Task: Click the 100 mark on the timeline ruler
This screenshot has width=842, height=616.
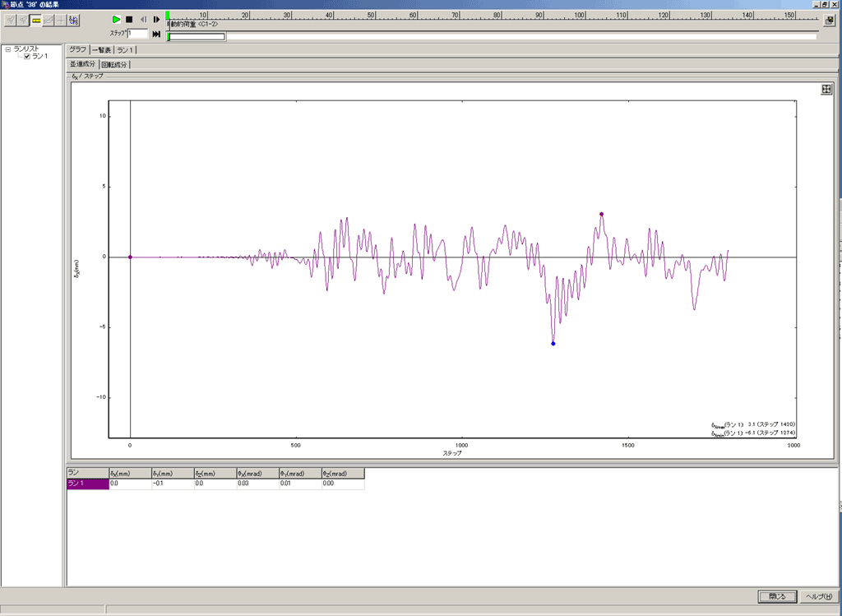Action: pyautogui.click(x=580, y=16)
